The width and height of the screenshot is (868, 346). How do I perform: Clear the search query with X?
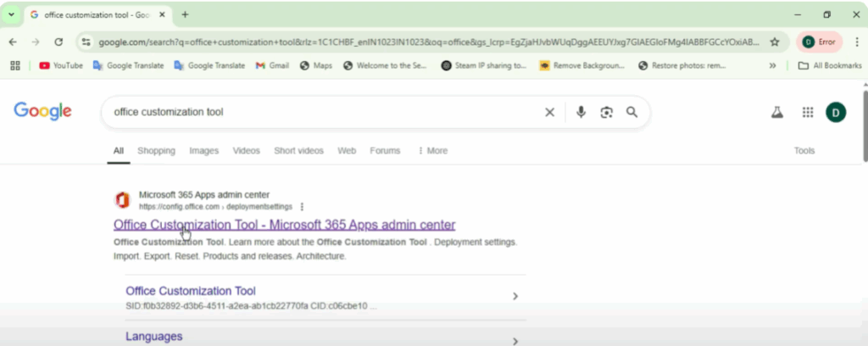coord(549,113)
